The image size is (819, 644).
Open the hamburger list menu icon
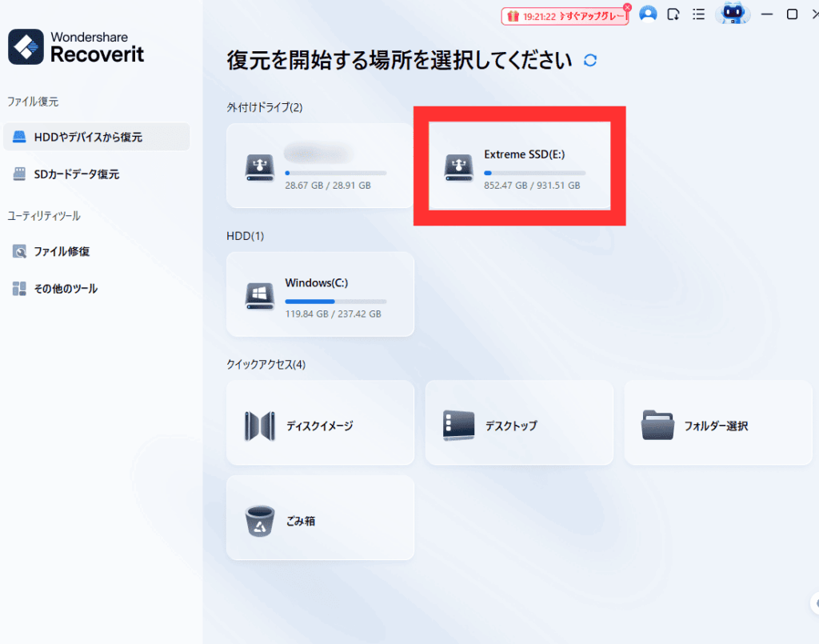click(x=698, y=14)
